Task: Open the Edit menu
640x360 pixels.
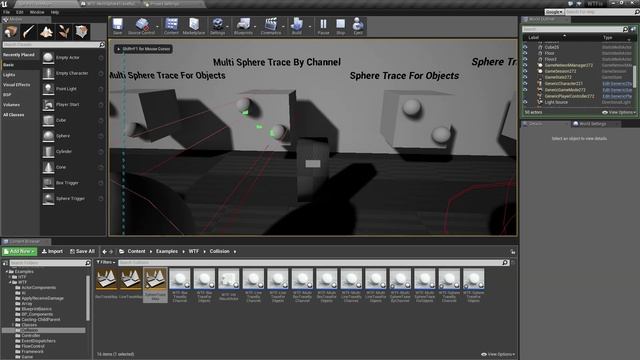Action: pyautogui.click(x=20, y=12)
